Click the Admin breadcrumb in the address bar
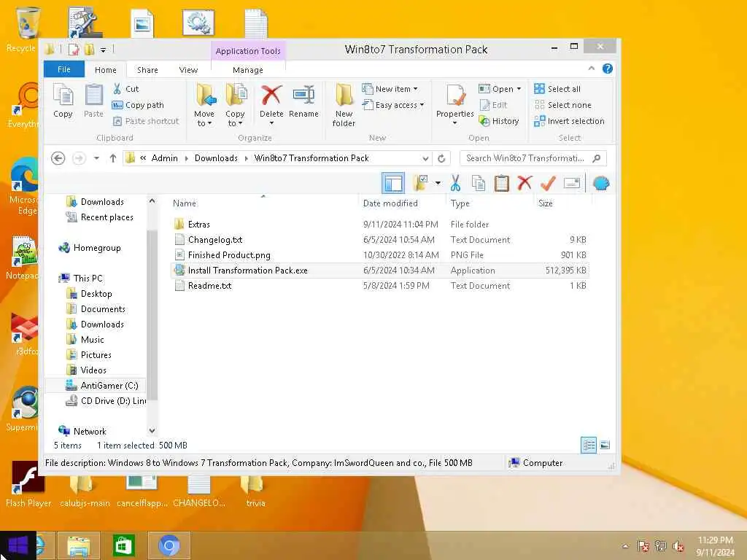This screenshot has height=560, width=747. [164, 158]
